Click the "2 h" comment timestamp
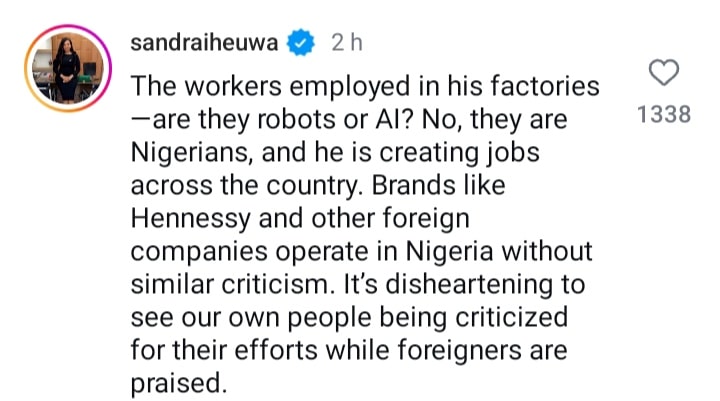Screen dimensions: 720x401 (346, 44)
